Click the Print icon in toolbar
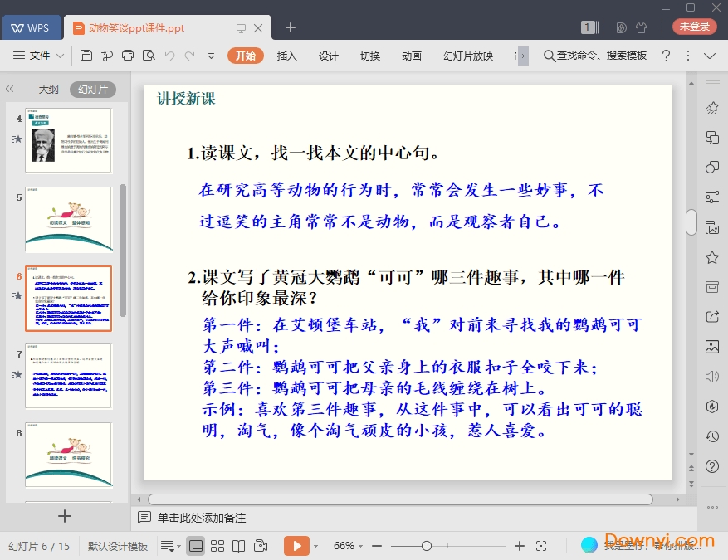Viewport: 728px width, 560px height. point(128,56)
